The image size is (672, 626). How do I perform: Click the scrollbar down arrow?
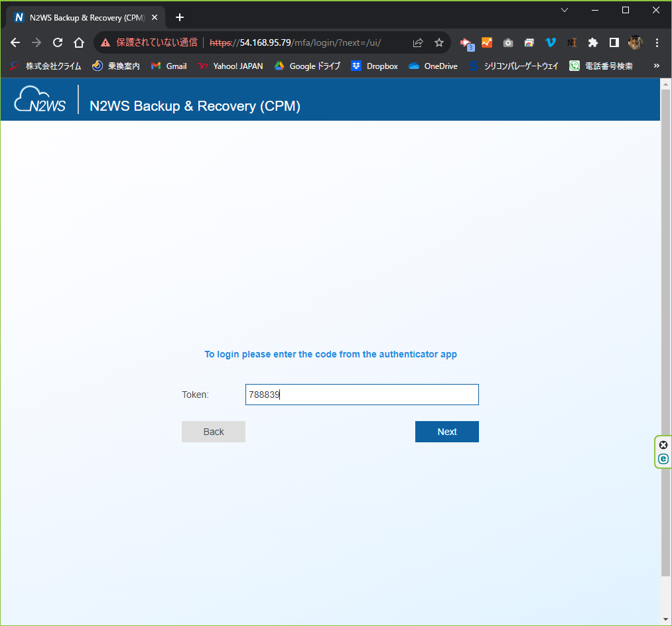coord(665,619)
